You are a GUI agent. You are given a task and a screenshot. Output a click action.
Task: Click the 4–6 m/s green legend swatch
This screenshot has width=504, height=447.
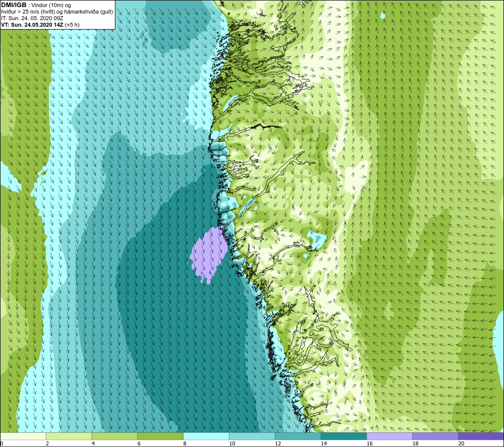click(114, 436)
